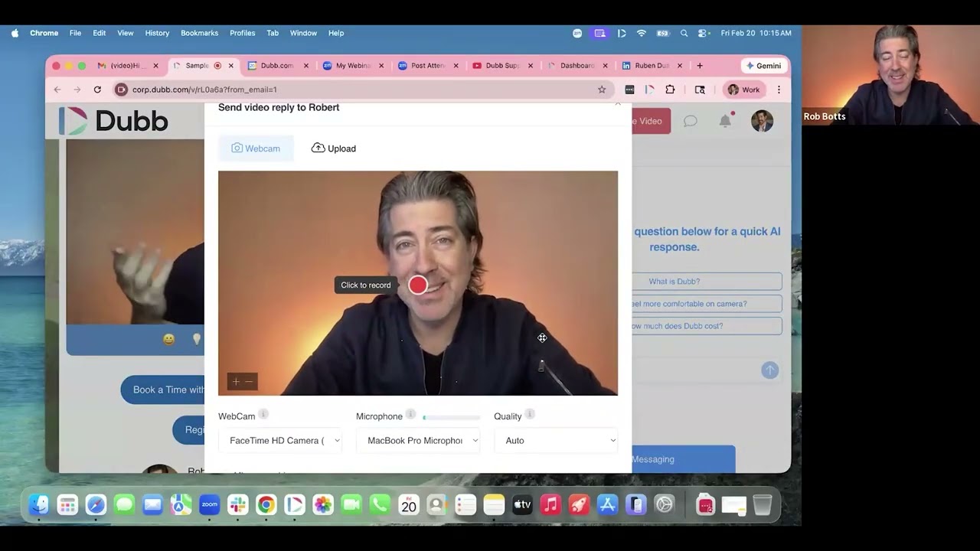Open Chrome three-dot menu
Image resolution: width=980 pixels, height=551 pixels.
click(x=779, y=90)
